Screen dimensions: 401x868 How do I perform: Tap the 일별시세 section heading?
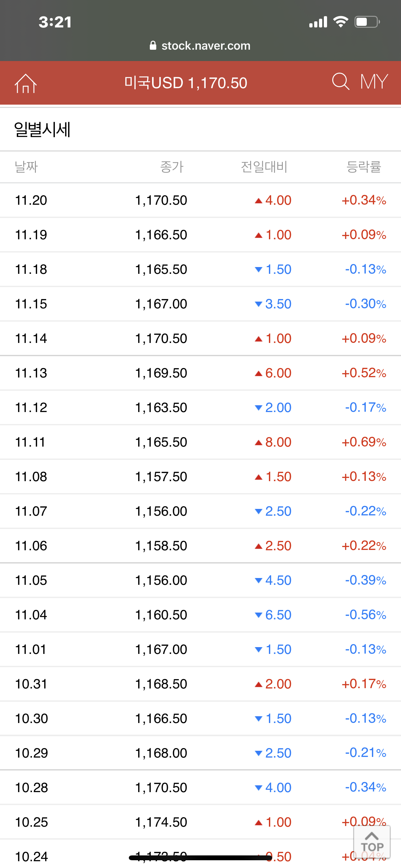[43, 130]
